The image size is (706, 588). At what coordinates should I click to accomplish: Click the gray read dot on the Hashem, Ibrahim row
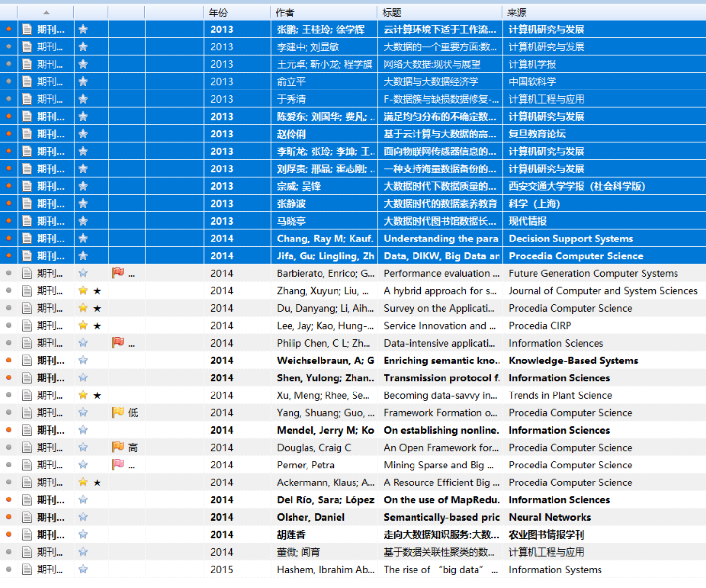click(9, 570)
